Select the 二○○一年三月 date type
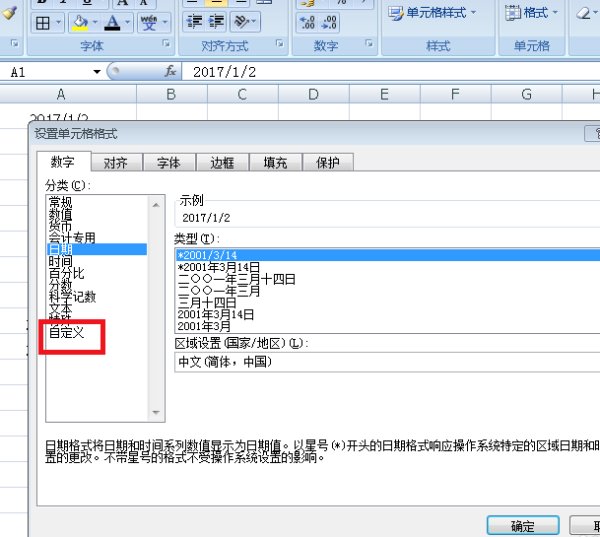Image resolution: width=600 pixels, height=537 pixels. 388,291
